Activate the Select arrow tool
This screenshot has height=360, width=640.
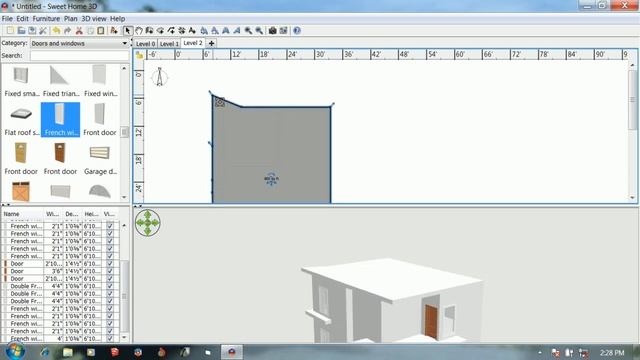pyautogui.click(x=128, y=31)
